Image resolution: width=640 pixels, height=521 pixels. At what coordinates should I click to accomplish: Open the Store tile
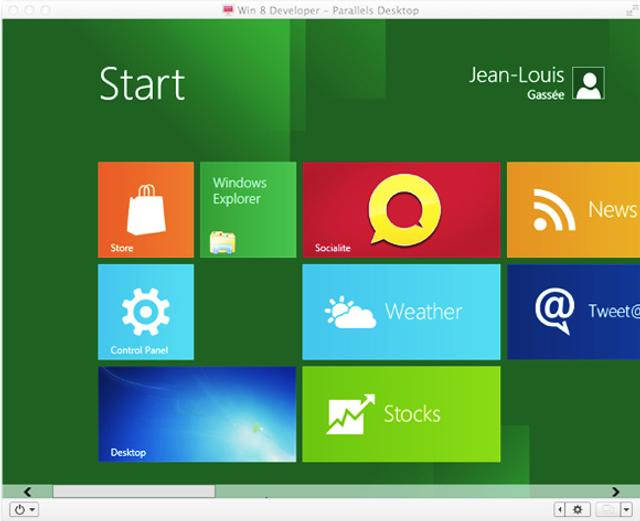[x=146, y=210]
